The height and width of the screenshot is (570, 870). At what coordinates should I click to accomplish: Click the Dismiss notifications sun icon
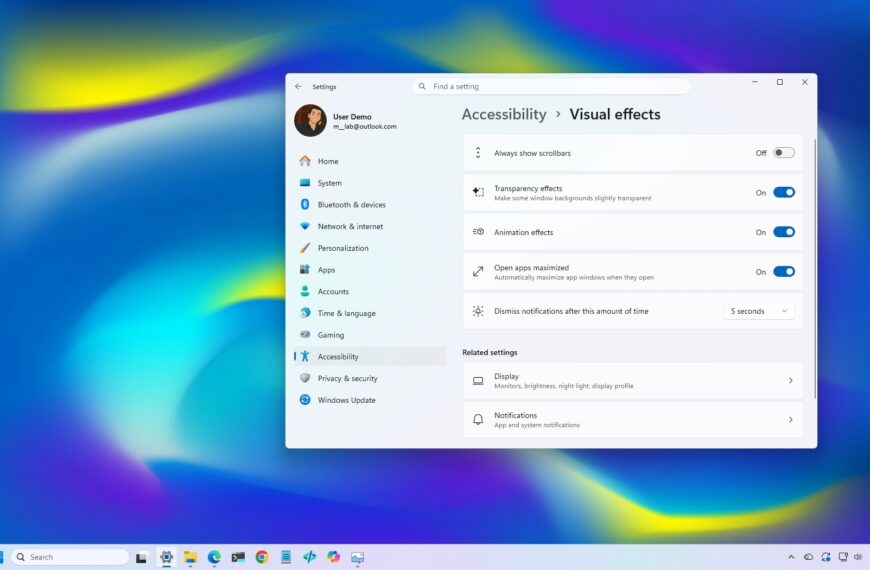(478, 311)
